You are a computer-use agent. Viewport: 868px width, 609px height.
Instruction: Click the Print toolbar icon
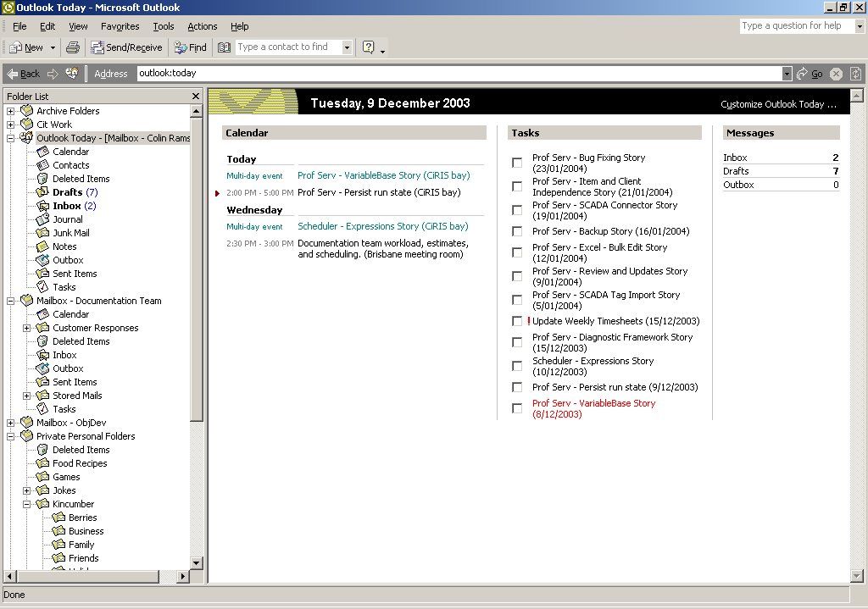coord(73,47)
